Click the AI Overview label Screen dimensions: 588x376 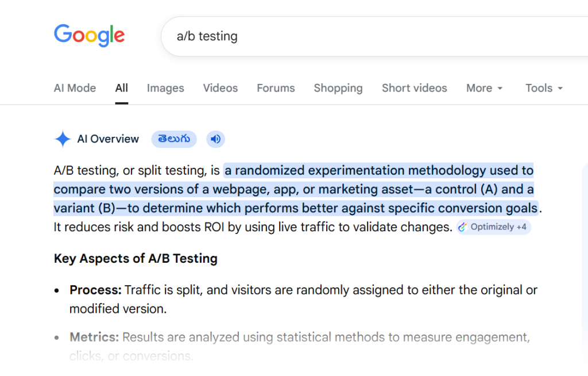[x=108, y=139]
